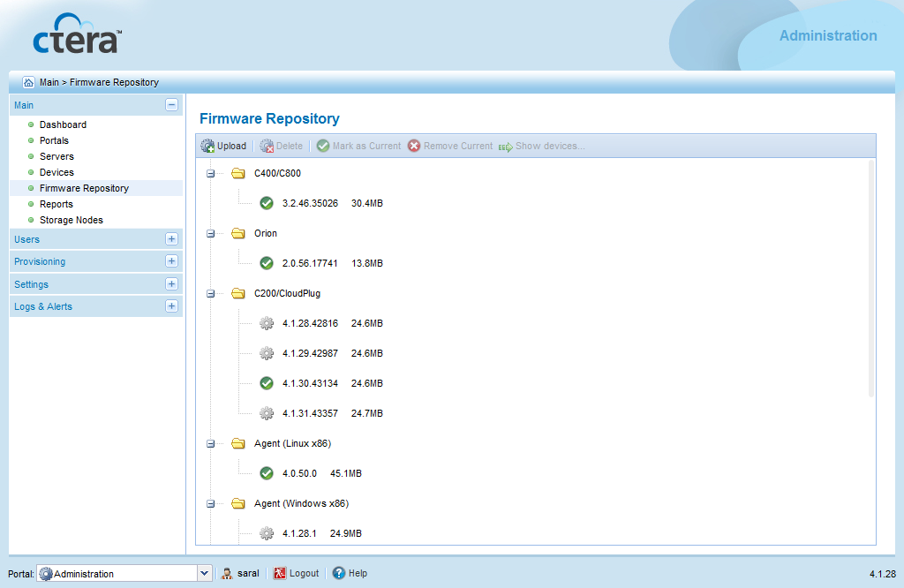Click the Help question mark icon
The width and height of the screenshot is (904, 588).
(339, 573)
